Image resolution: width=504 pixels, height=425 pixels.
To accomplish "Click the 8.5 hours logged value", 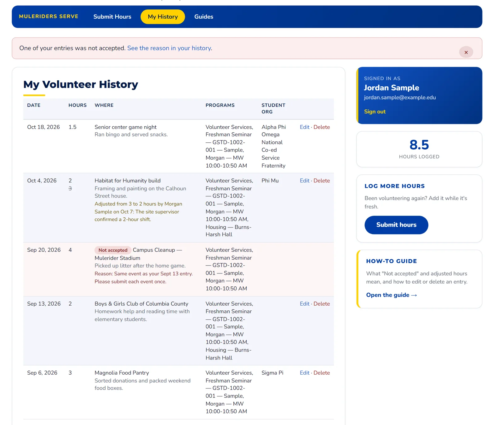I will [x=419, y=145].
